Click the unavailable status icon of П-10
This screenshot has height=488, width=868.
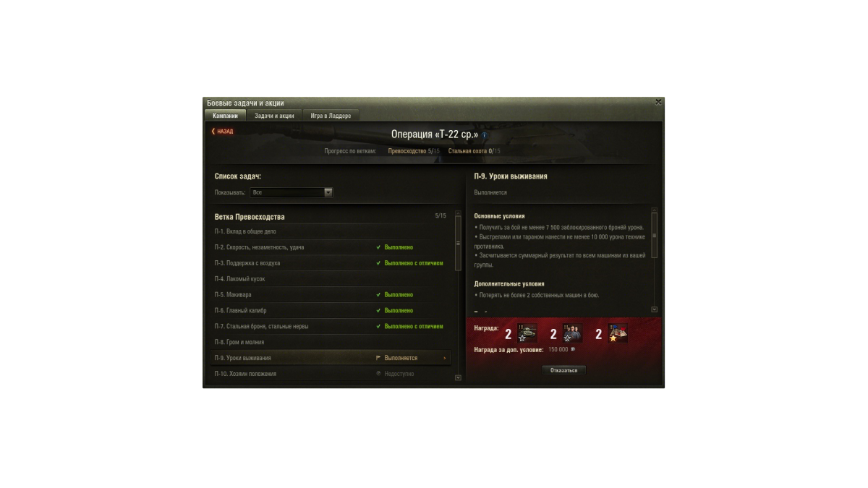[x=378, y=374]
